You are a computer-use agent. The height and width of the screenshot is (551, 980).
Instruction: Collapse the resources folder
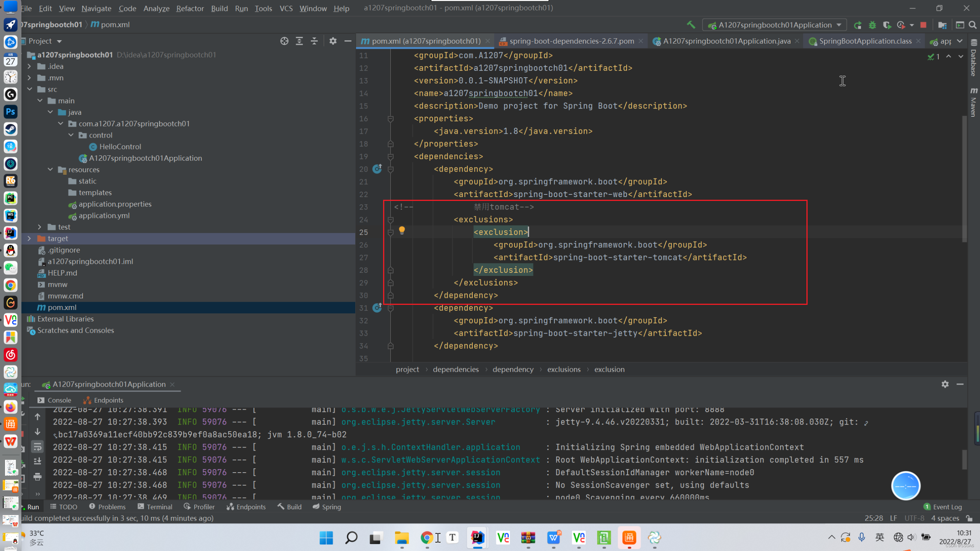point(50,170)
